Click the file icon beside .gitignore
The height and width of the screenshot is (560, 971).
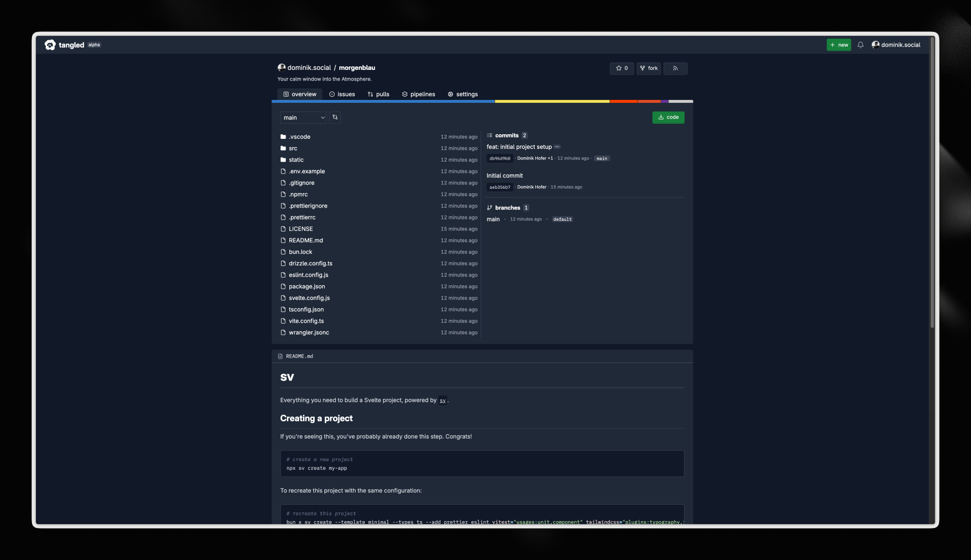pyautogui.click(x=283, y=183)
